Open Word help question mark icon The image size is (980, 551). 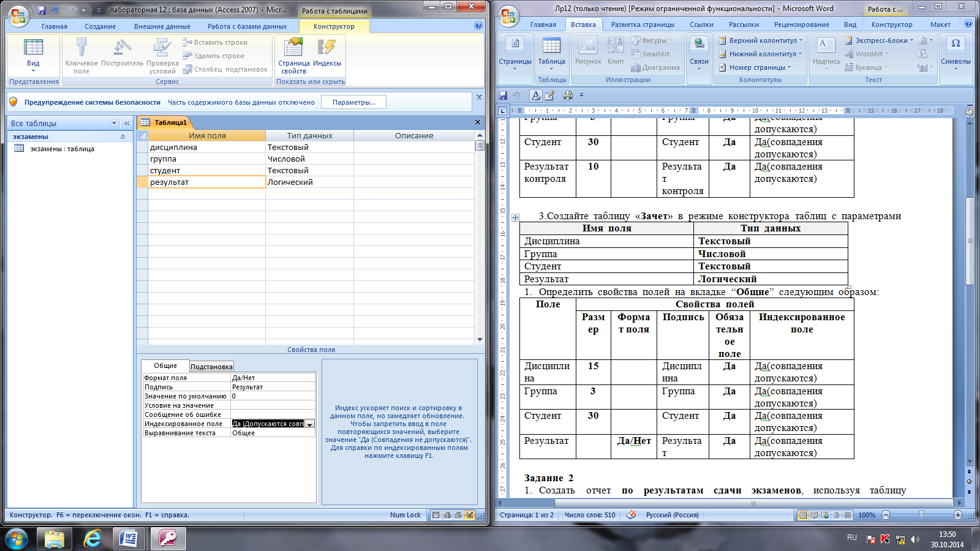click(x=968, y=24)
